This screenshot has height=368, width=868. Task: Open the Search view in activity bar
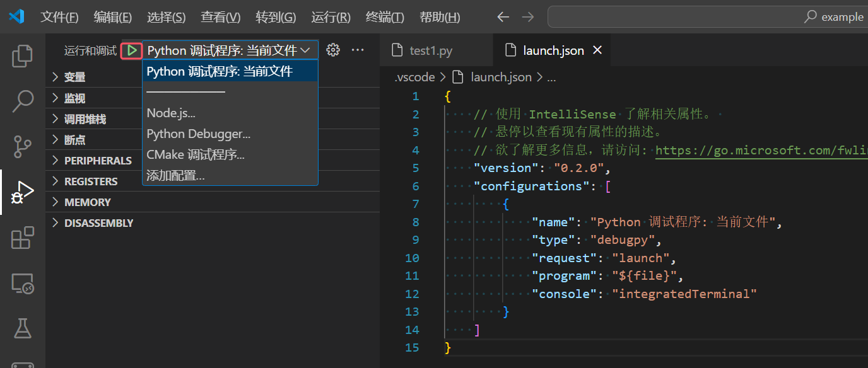(x=23, y=101)
